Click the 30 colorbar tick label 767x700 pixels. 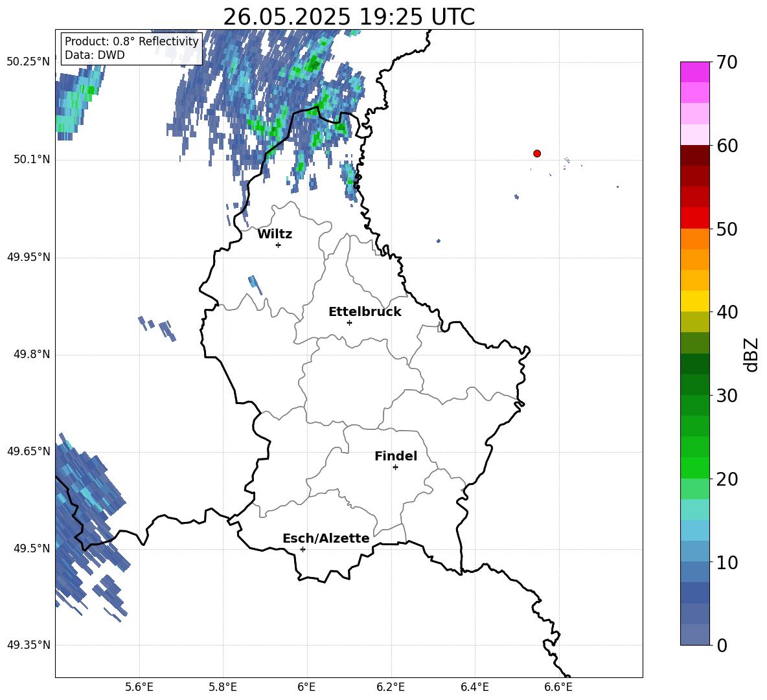point(727,396)
